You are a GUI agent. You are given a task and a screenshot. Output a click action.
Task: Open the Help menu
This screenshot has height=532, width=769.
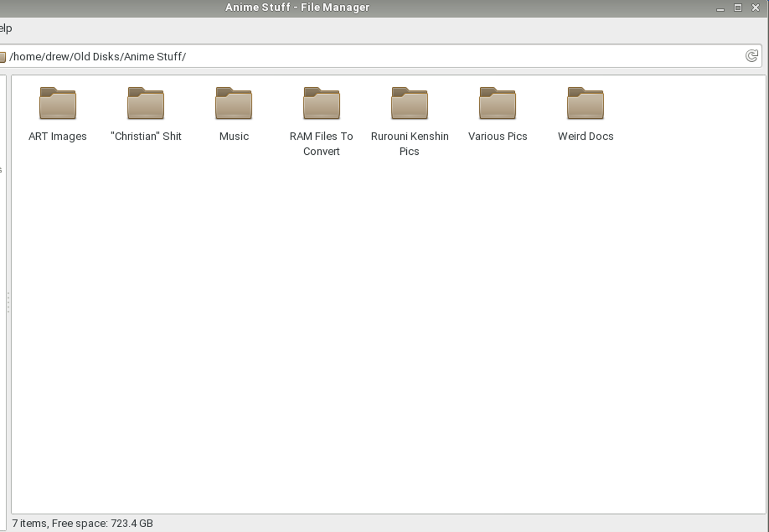coord(5,28)
